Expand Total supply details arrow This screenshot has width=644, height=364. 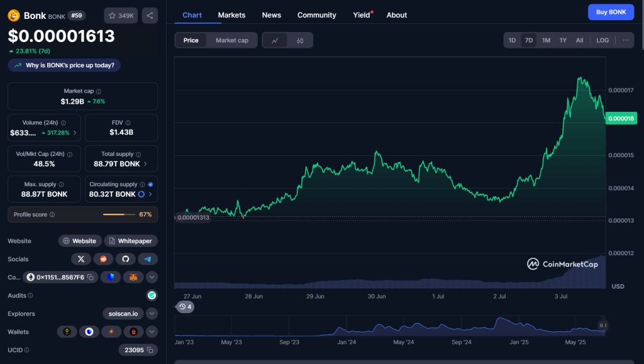tap(145, 163)
